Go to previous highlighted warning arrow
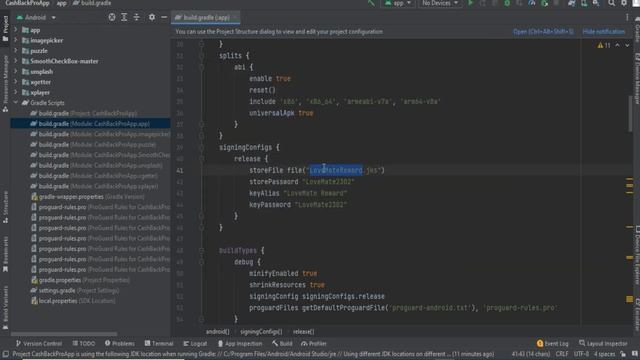 click(617, 45)
